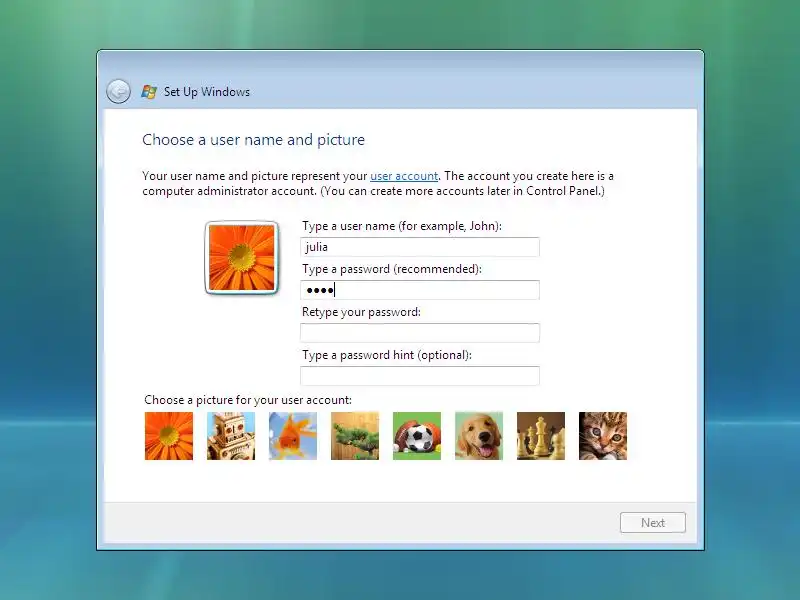The height and width of the screenshot is (600, 800).
Task: Click the label Type a password hint (optional):
Action: [387, 355]
